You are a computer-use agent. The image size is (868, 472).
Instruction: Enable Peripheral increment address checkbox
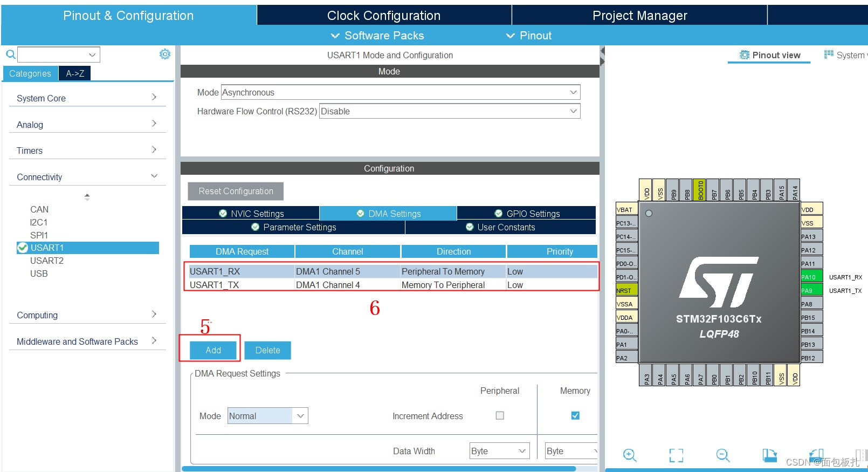pos(500,415)
